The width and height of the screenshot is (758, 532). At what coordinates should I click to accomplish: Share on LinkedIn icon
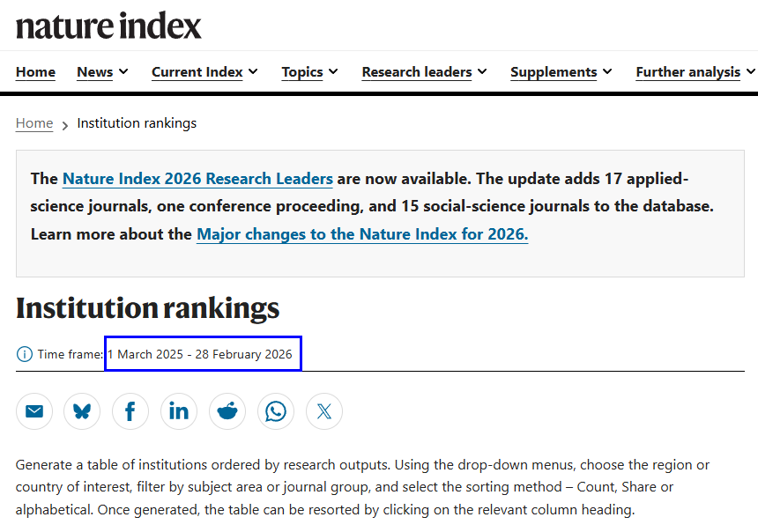179,411
